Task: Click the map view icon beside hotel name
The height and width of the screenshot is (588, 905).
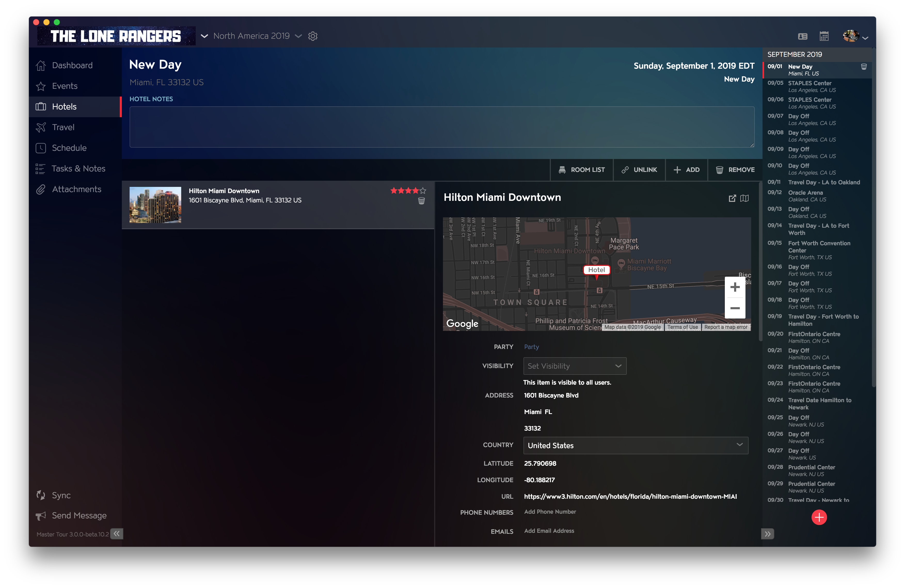Action: (744, 198)
